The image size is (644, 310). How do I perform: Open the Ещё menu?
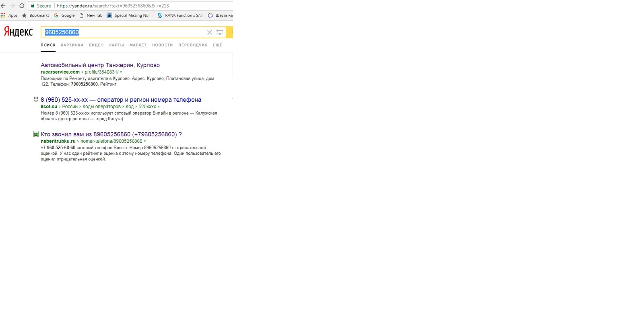[217, 45]
